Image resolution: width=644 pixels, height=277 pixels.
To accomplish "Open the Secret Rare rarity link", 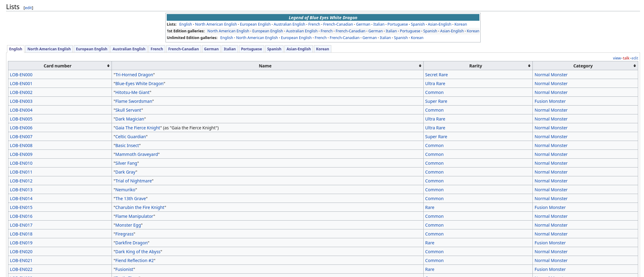I will click(x=436, y=74).
